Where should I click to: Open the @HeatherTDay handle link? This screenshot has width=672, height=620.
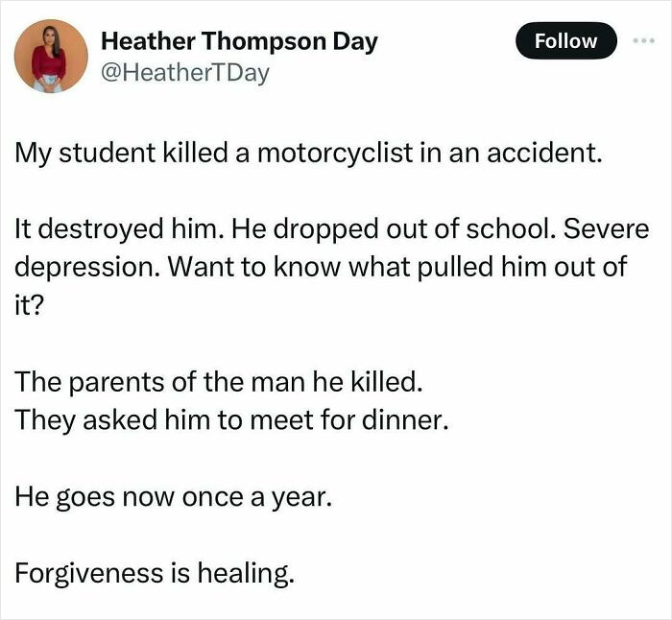click(x=185, y=73)
